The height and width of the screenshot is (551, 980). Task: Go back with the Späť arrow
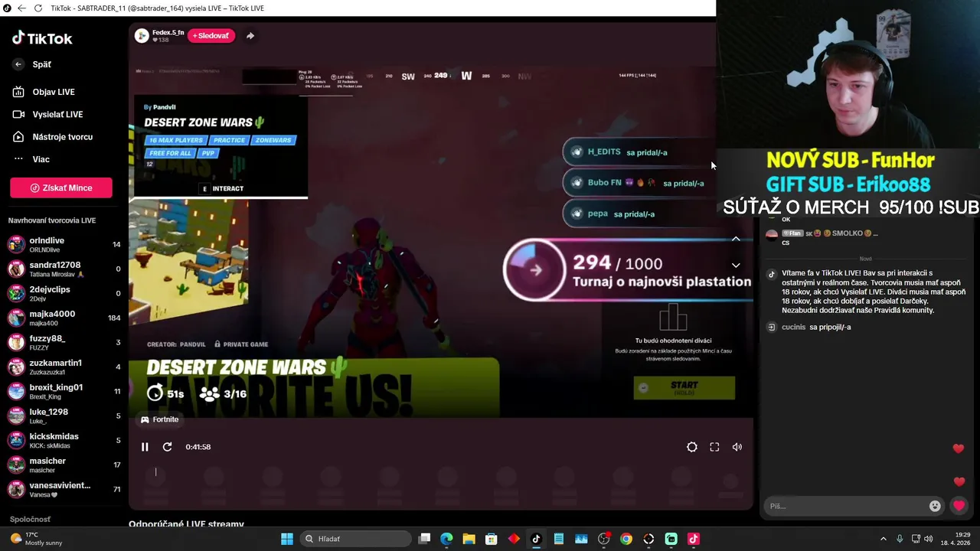coord(18,64)
